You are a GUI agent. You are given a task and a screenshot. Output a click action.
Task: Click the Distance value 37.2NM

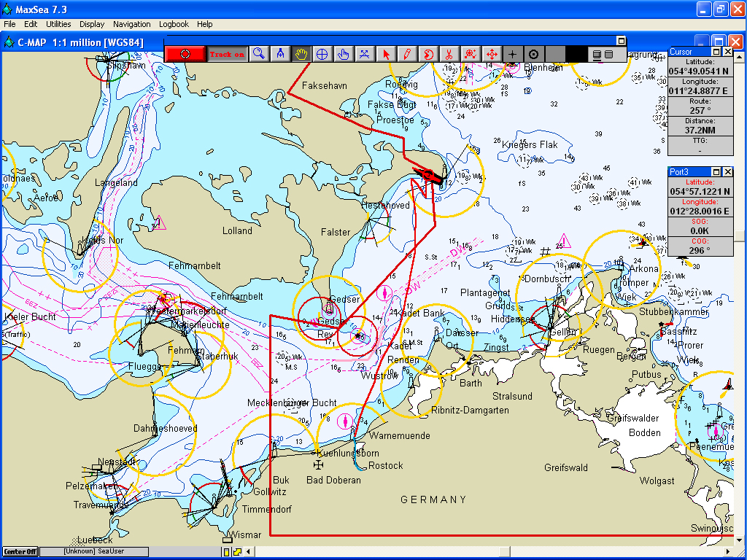[x=700, y=130]
